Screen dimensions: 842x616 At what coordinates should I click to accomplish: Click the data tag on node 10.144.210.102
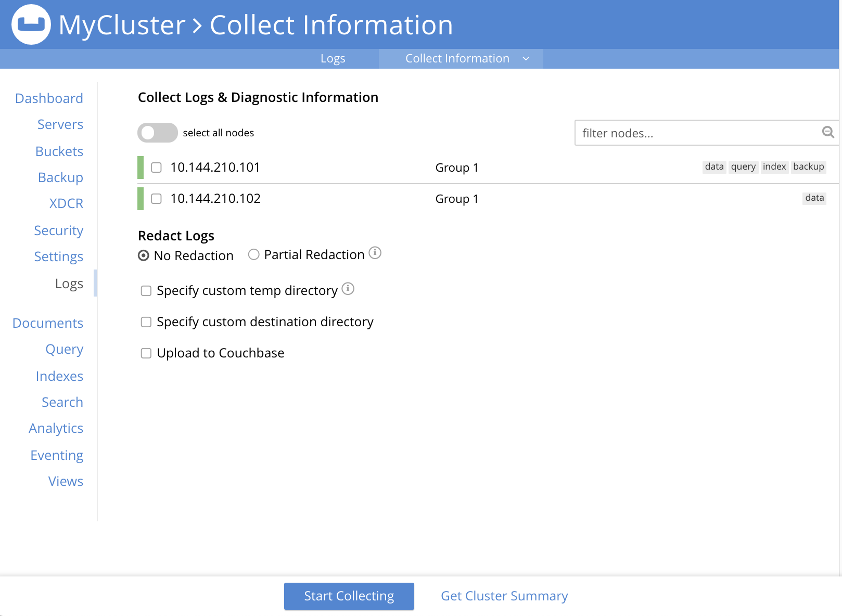(814, 198)
